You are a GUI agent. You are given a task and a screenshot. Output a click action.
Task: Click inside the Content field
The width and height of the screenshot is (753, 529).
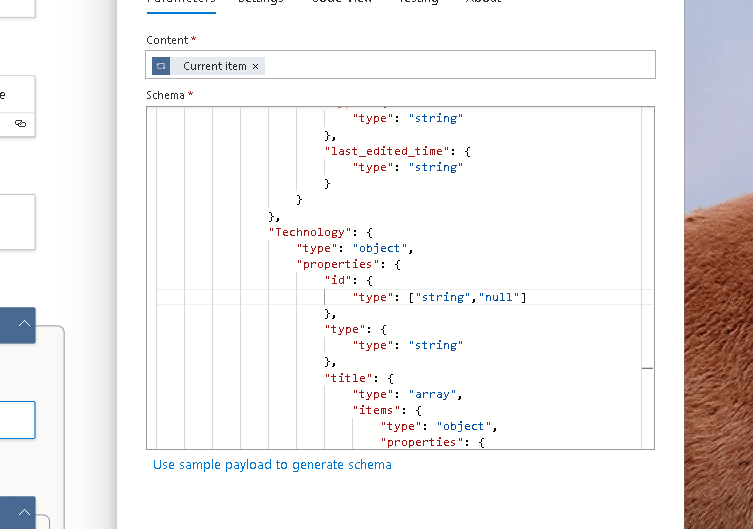(x=400, y=65)
